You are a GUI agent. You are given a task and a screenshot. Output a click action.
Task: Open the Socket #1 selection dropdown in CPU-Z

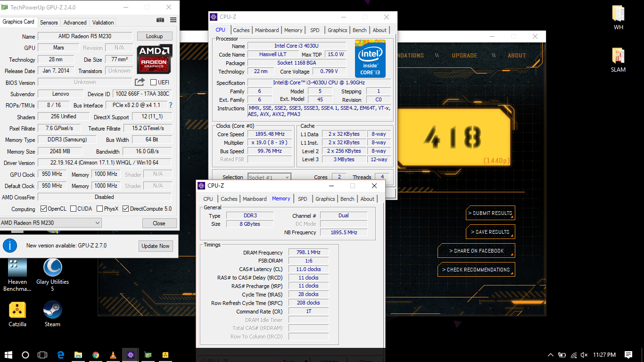(x=269, y=178)
